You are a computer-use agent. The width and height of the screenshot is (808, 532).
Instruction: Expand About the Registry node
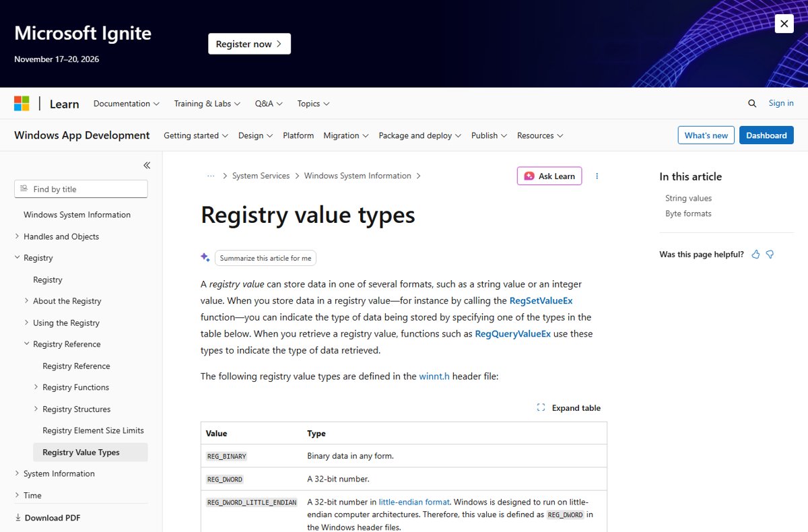pyautogui.click(x=26, y=301)
